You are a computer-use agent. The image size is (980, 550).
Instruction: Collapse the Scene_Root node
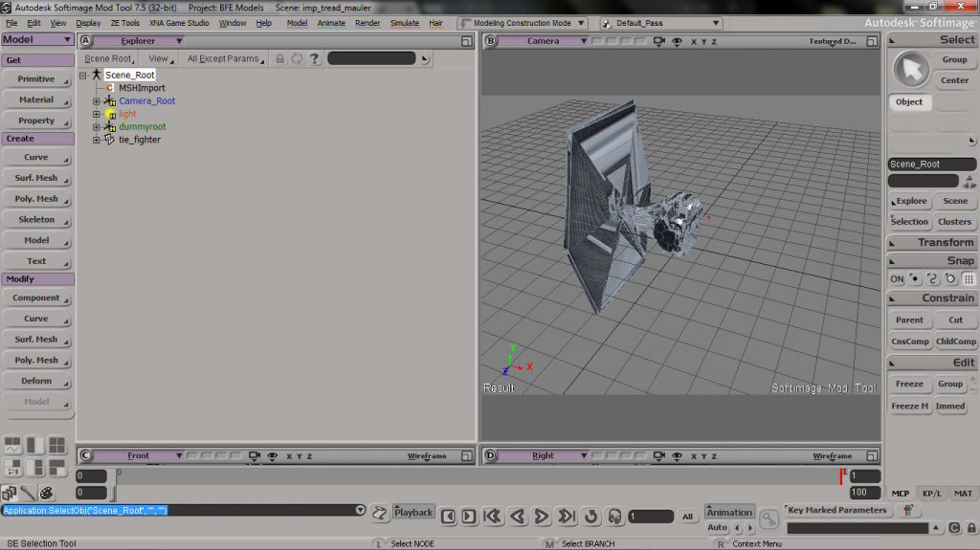pos(82,75)
